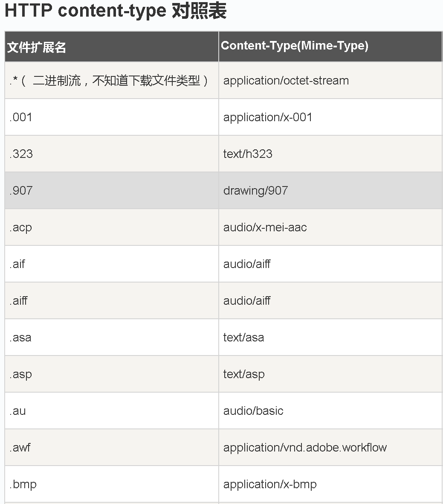Click the HTTP content-type 对照表 heading

(x=116, y=11)
